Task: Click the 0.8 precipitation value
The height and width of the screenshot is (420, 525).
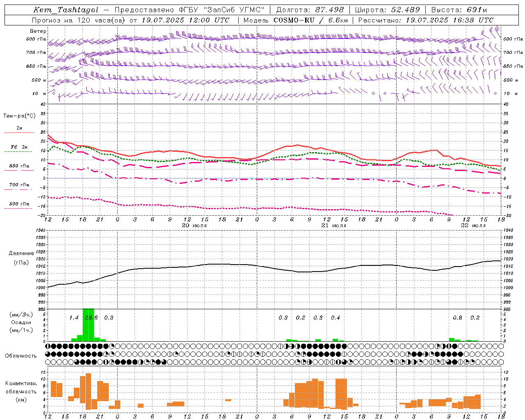Action: 457,317
